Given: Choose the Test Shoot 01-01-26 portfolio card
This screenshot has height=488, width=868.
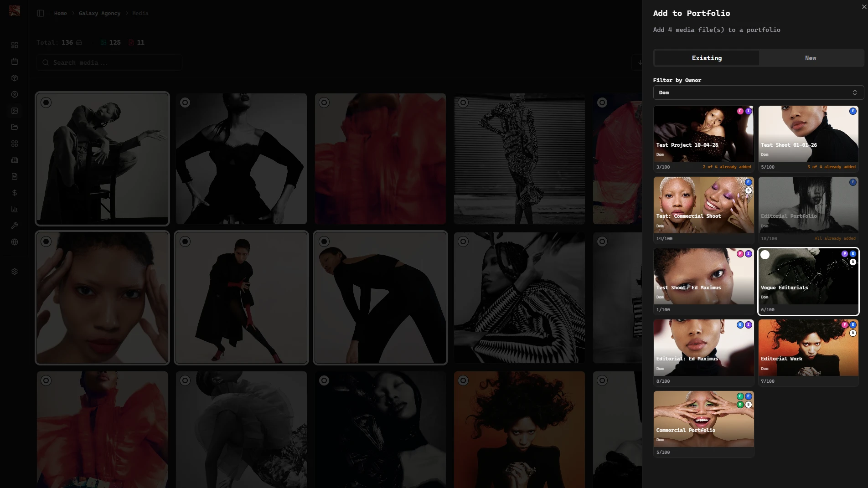Looking at the screenshot, I should [808, 139].
